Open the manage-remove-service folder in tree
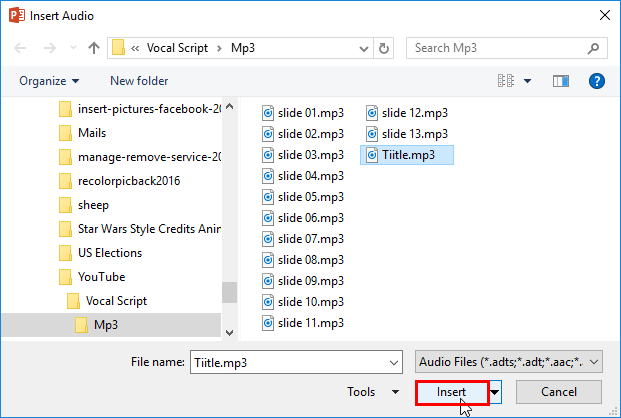 pyautogui.click(x=140, y=157)
